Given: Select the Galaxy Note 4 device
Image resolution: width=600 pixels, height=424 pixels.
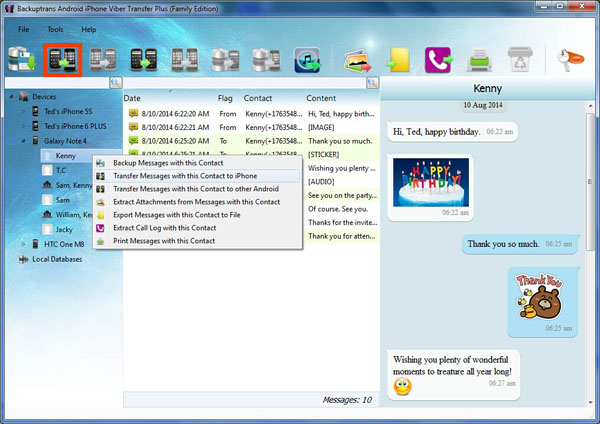Looking at the screenshot, I should (x=65, y=141).
